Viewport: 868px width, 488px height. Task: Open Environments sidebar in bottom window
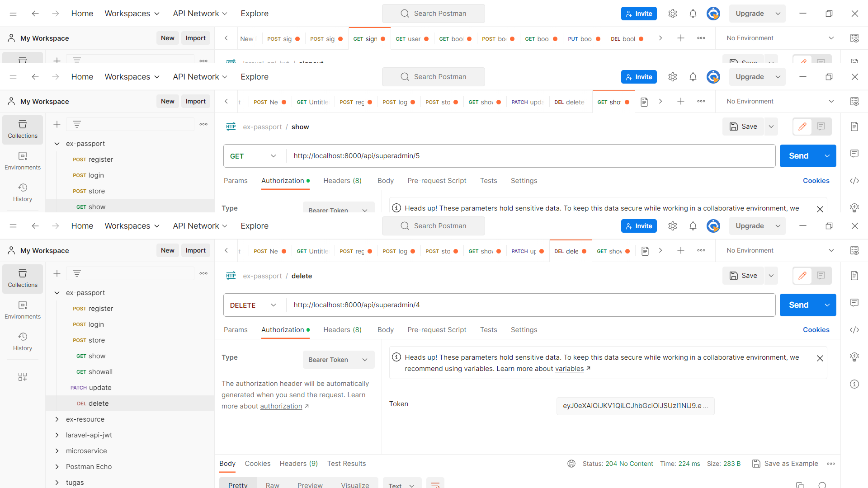pyautogui.click(x=23, y=310)
